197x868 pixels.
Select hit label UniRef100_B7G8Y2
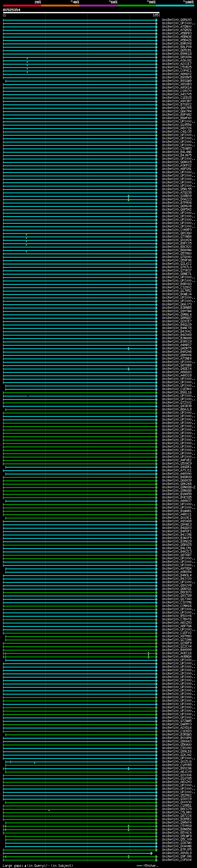177,104
